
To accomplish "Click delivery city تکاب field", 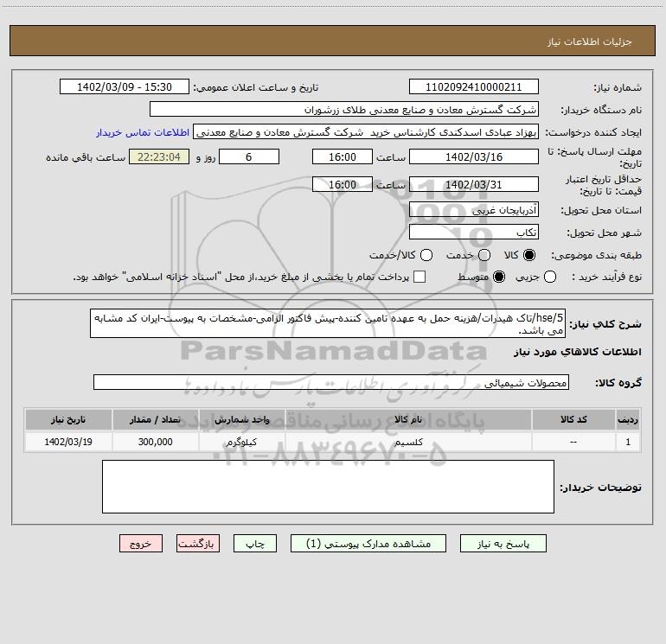I will 474,233.
